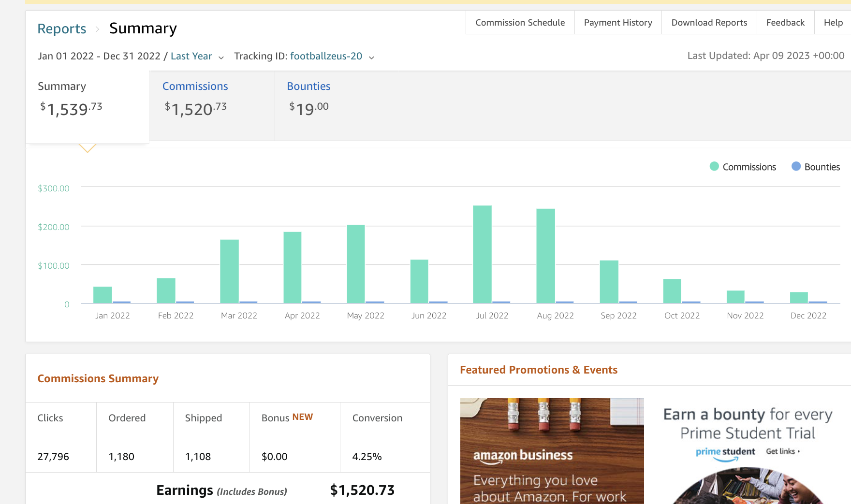The image size is (851, 504).
Task: Click the $300.00 axis value
Action: coord(54,188)
